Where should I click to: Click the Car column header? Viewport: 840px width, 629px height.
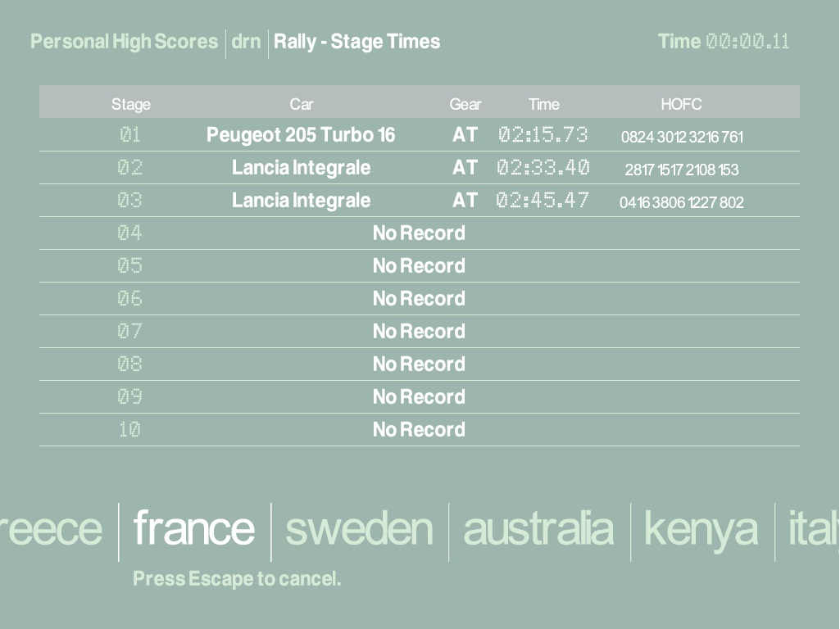pos(301,104)
